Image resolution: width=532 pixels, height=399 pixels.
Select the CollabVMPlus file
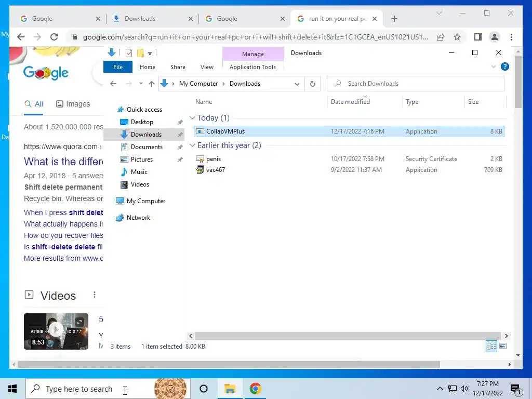point(349,131)
